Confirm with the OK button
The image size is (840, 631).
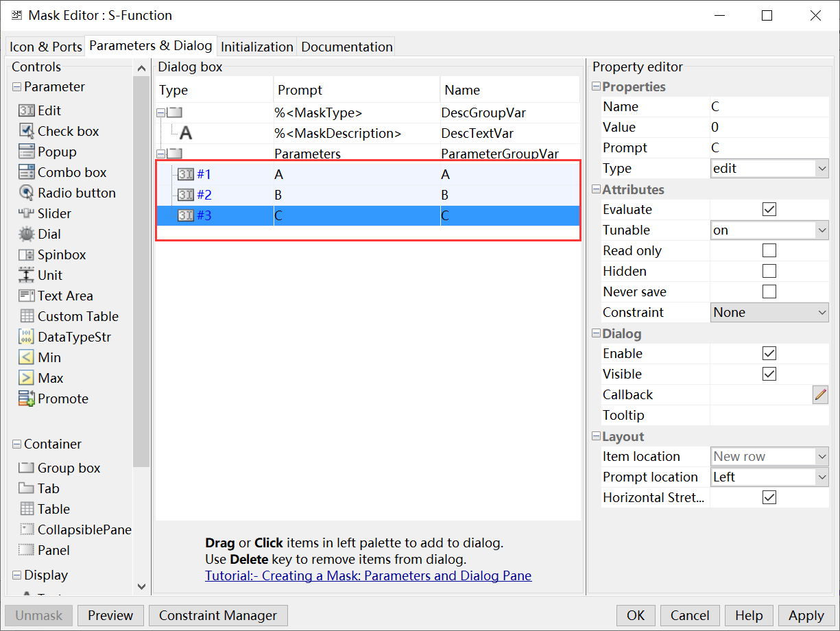(x=636, y=615)
